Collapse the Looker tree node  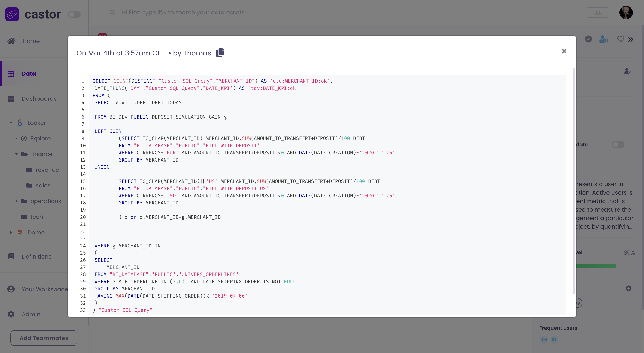click(11, 123)
